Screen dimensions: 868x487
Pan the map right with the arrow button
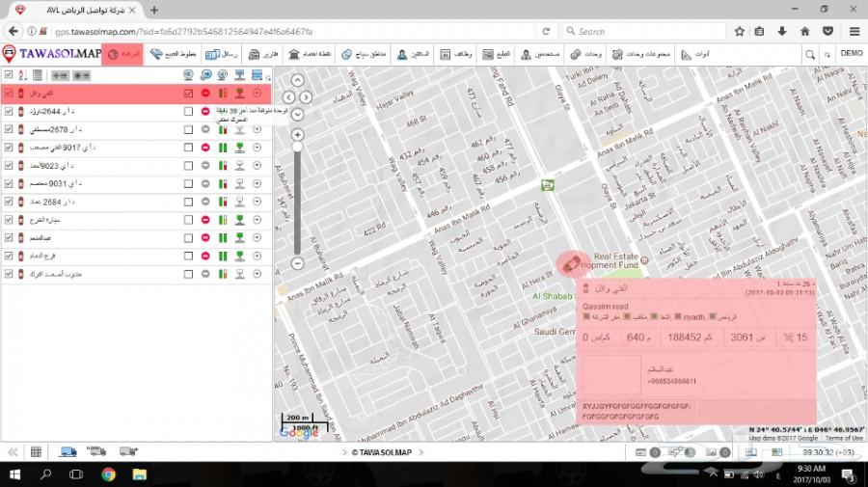tap(306, 97)
